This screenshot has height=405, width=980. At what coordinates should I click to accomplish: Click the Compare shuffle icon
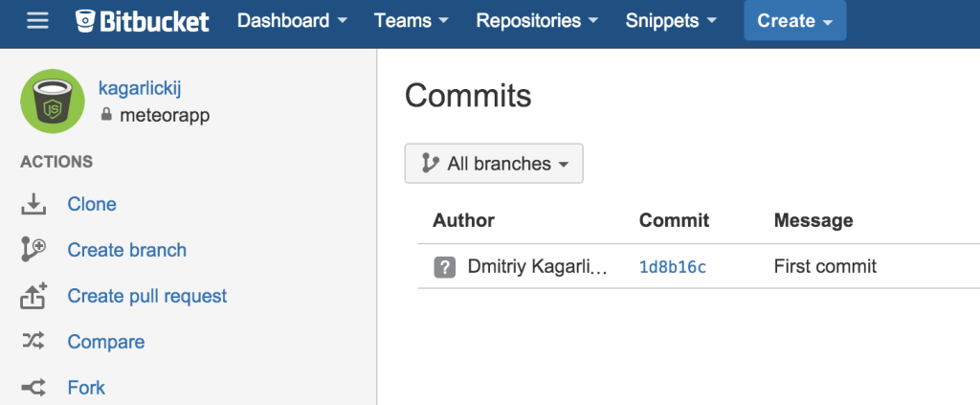click(x=33, y=342)
